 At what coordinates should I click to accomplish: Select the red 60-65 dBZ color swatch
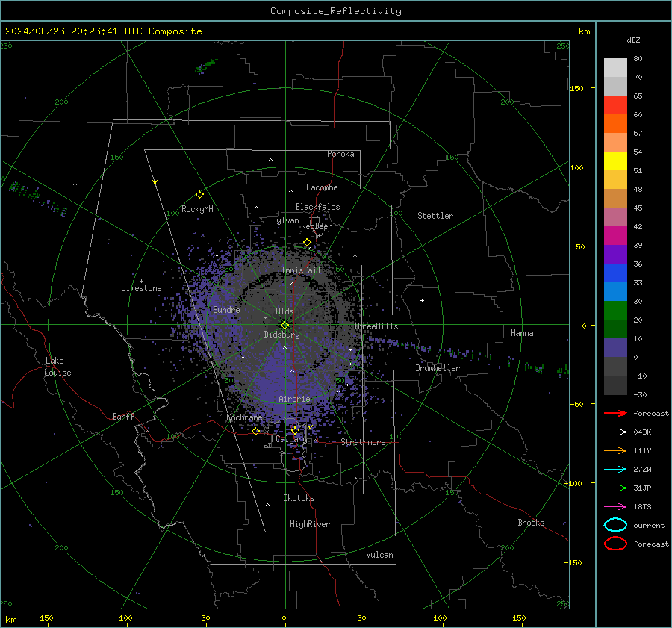point(615,105)
